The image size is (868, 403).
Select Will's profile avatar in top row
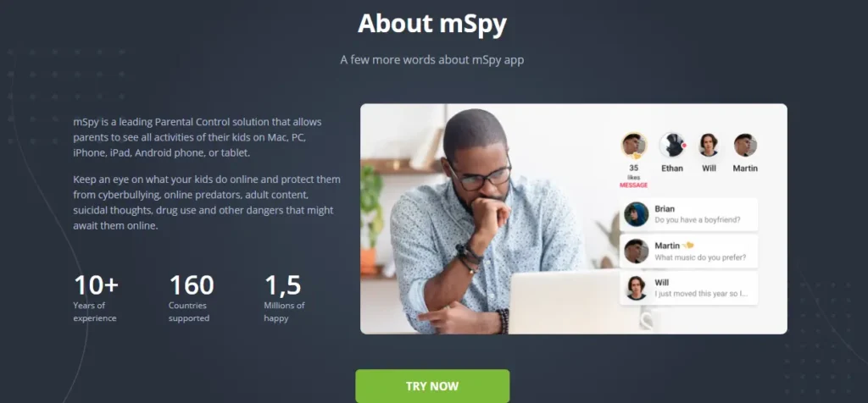[709, 146]
